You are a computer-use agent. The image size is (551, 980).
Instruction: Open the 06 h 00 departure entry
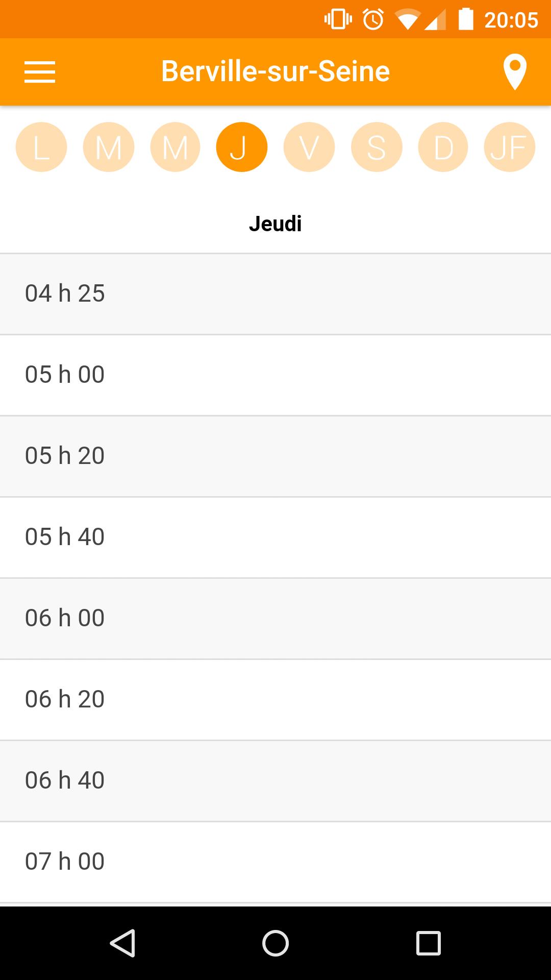[275, 619]
